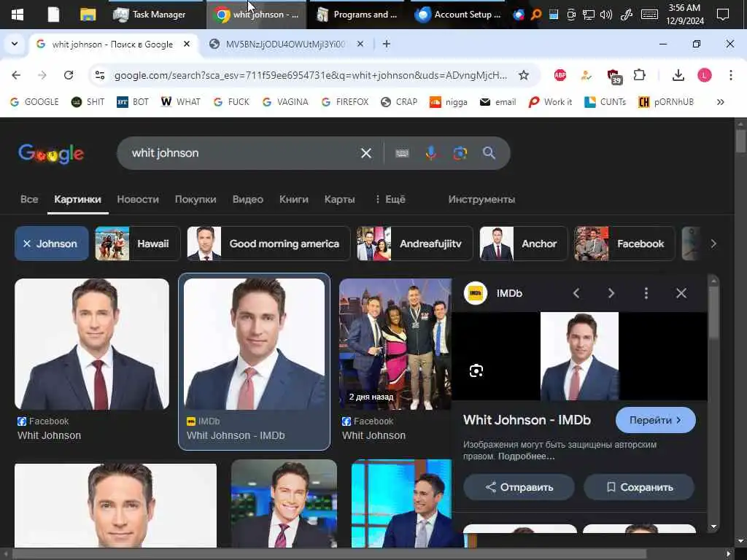This screenshot has height=560, width=747.
Task: Open the Chrome three-dot menu
Action: pyautogui.click(x=731, y=75)
